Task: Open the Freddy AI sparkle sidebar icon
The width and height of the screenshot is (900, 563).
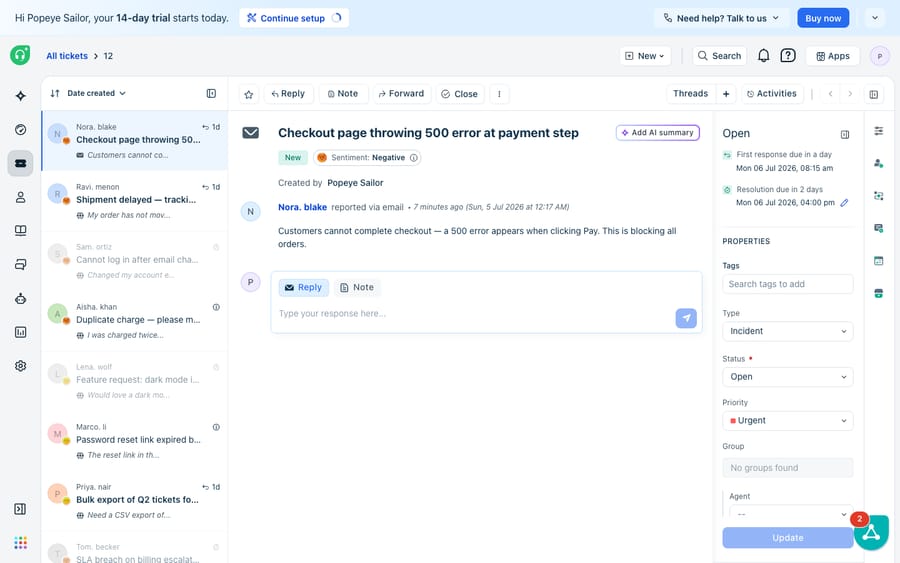Action: (x=21, y=96)
